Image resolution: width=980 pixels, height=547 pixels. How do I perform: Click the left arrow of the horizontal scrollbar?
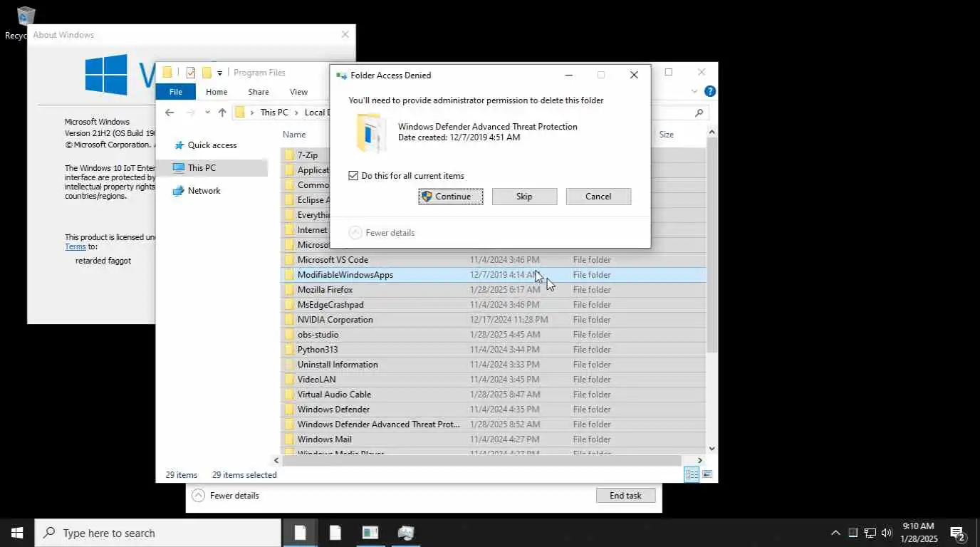[x=277, y=461]
